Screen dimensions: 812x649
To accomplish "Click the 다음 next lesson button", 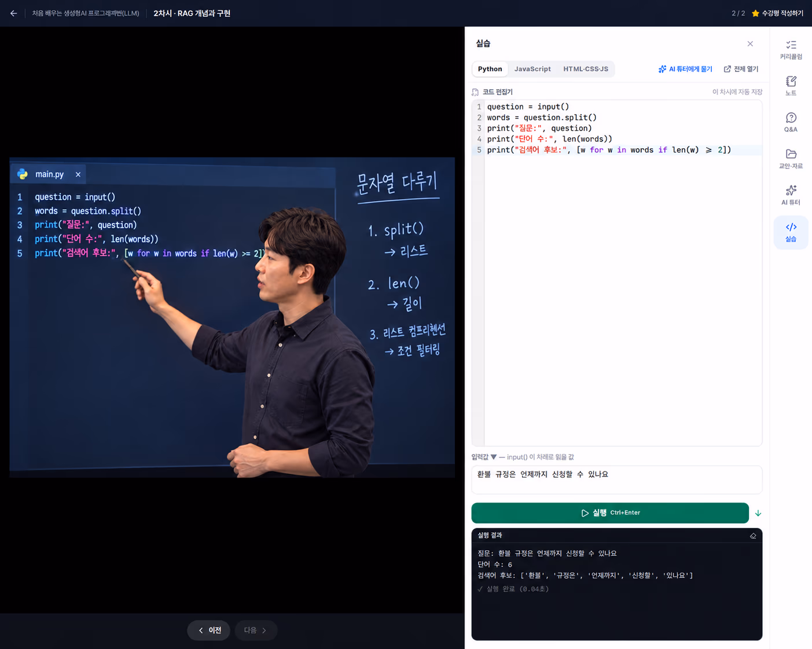I will (x=255, y=630).
